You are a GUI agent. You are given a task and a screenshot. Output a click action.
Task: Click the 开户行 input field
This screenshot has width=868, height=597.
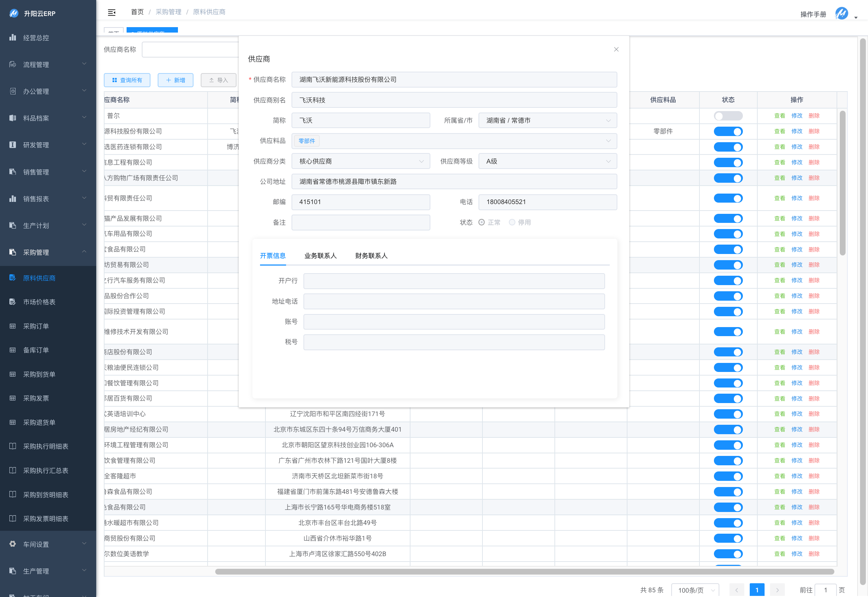click(x=454, y=281)
